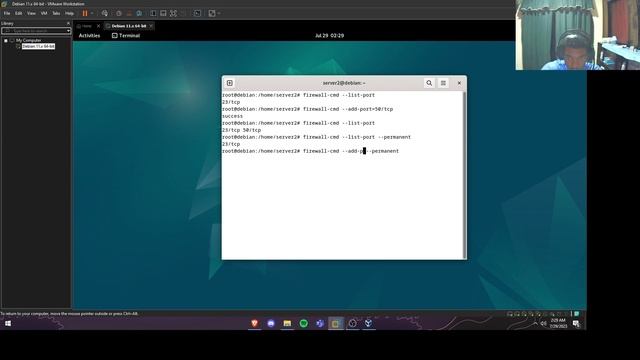Take a snapshot of the VM
The width and height of the screenshot is (640, 360).
(x=119, y=13)
